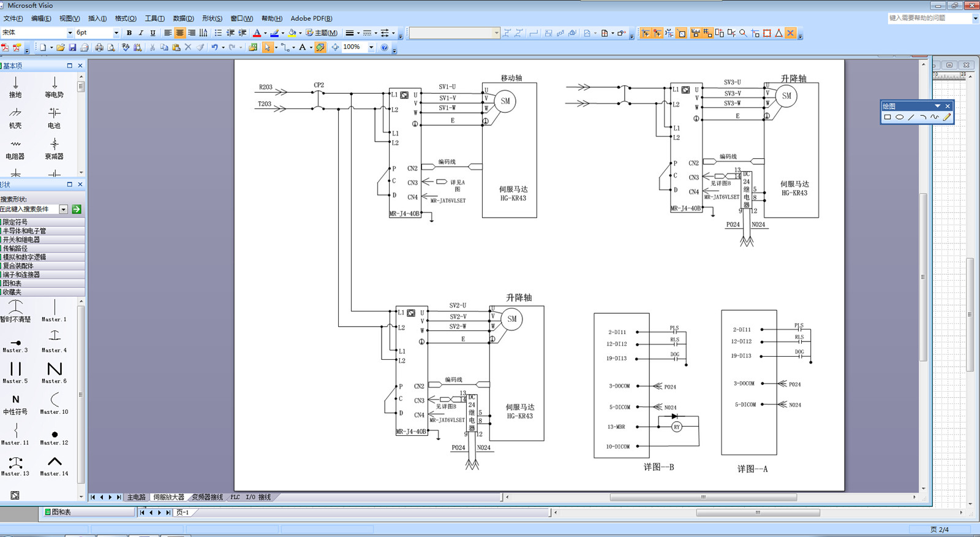980x537 pixels.
Task: Click the Save disk icon
Action: 72,47
